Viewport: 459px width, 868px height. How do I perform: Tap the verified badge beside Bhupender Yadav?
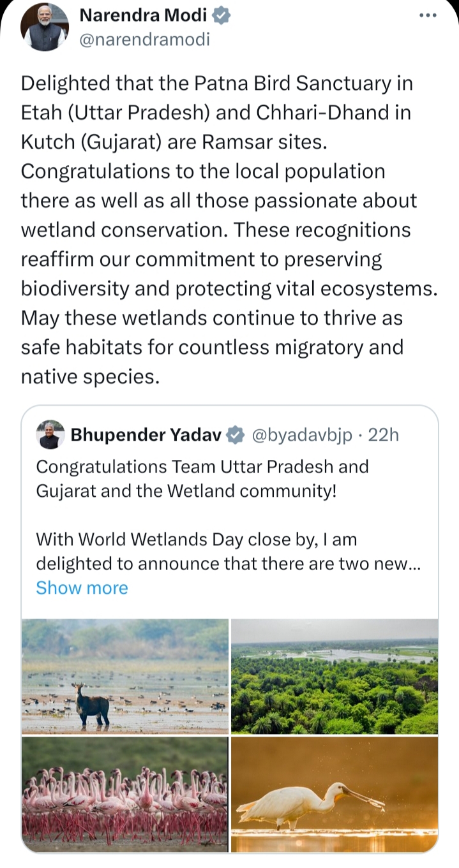[x=236, y=435]
